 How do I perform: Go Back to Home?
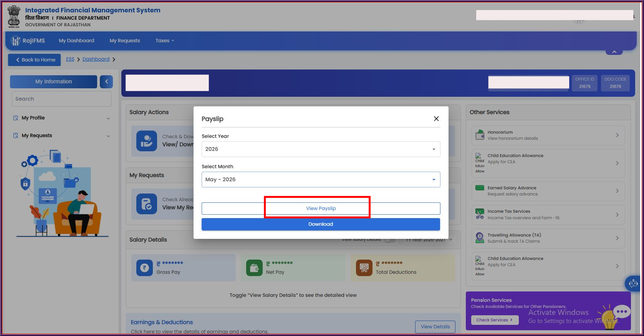pyautogui.click(x=35, y=60)
